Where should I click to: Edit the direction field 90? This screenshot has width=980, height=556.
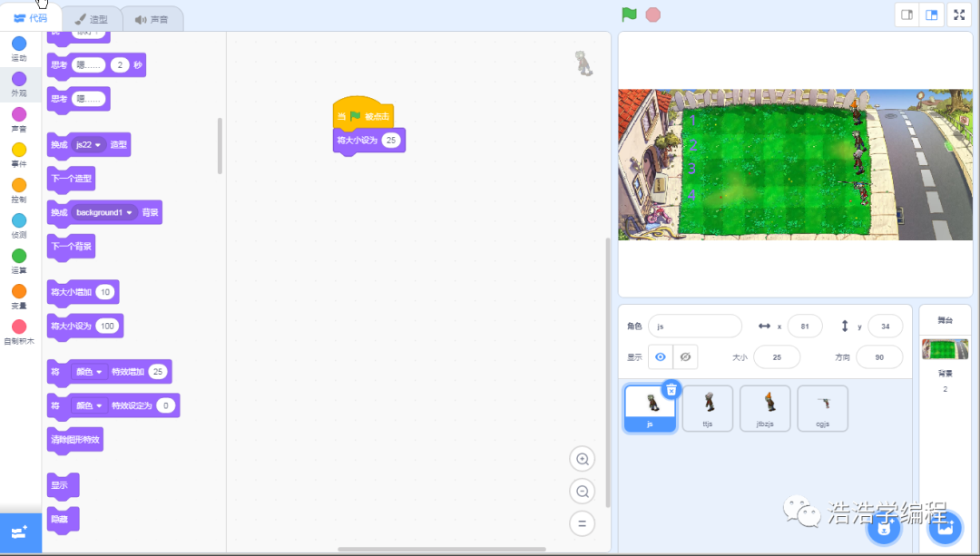879,357
